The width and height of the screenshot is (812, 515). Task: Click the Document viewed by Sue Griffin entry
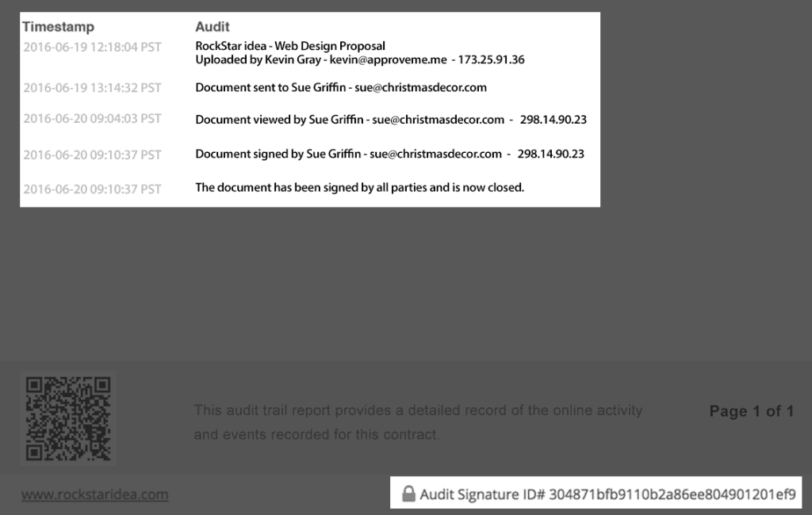tap(350, 120)
